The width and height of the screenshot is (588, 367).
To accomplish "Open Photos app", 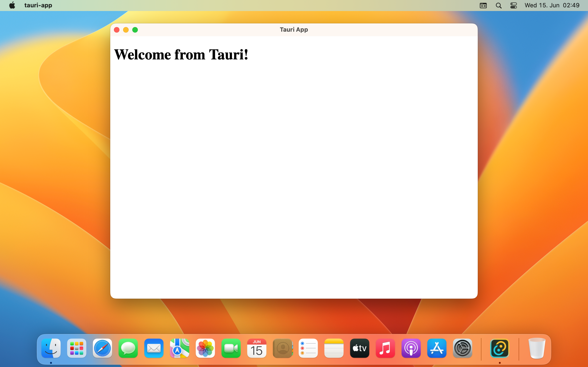I will click(x=205, y=348).
